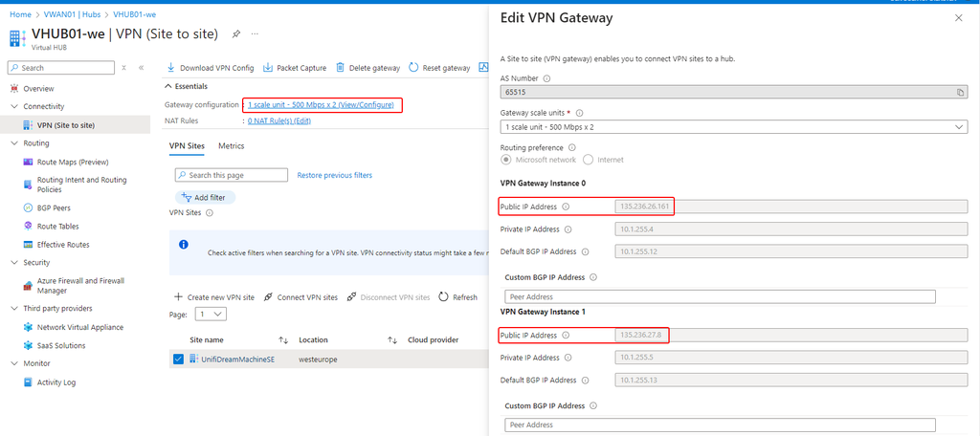Go to Home breadcrumb

click(x=19, y=13)
